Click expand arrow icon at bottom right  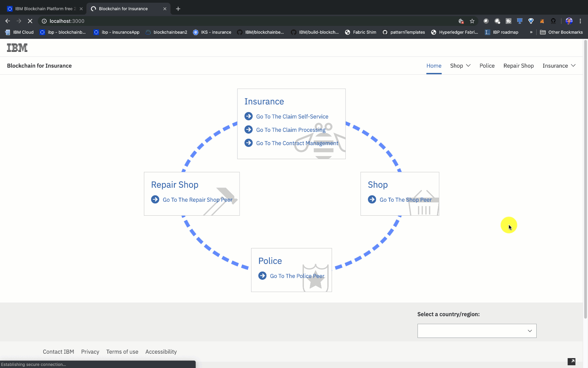[x=571, y=362]
